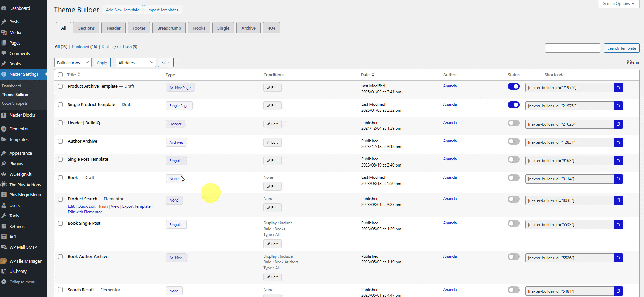Click the WDesignKit icon
Image resolution: width=644 pixels, height=297 pixels.
4,174
